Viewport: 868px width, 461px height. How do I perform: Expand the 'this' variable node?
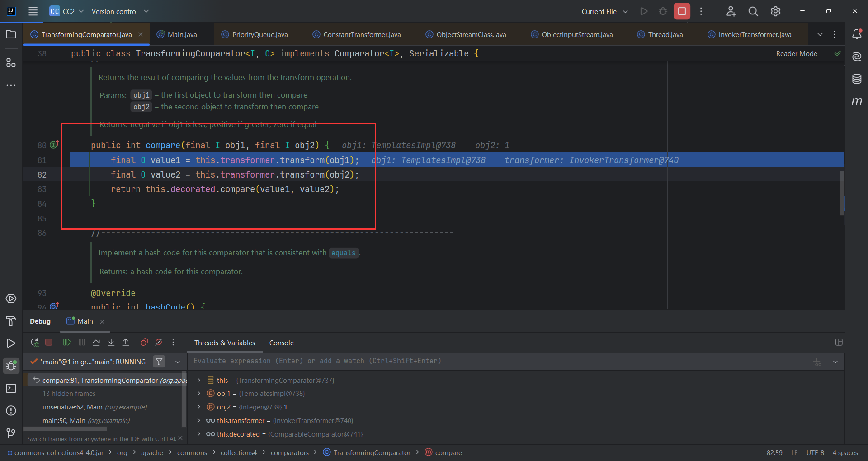click(x=198, y=380)
